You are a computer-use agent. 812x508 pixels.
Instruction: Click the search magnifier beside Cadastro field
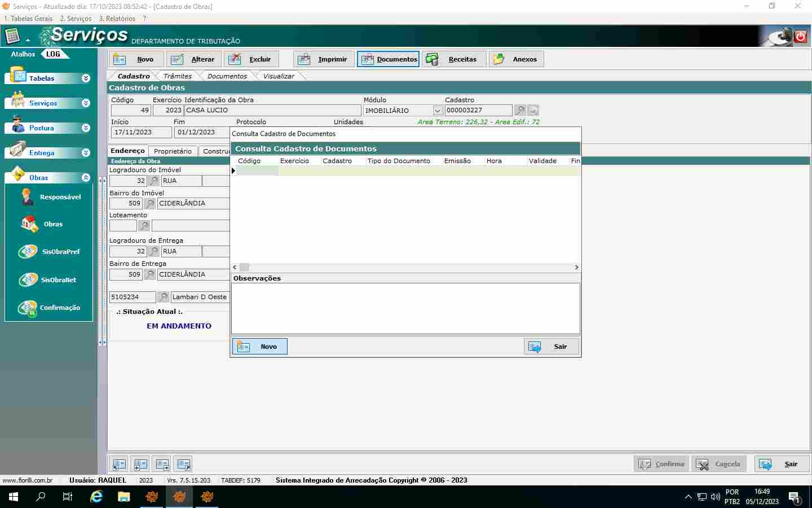coord(520,110)
